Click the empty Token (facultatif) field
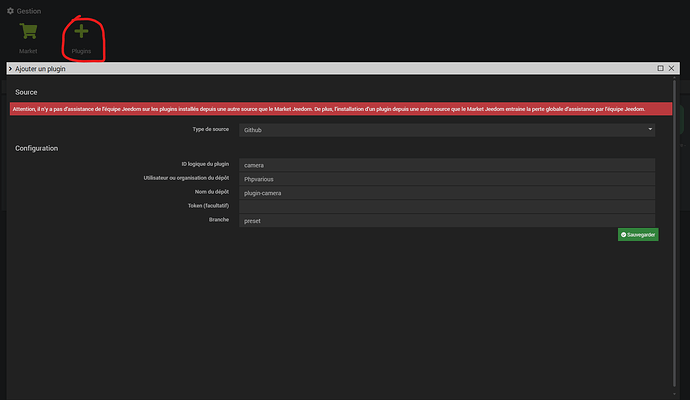Viewport: 690px width, 400px height. pos(447,207)
